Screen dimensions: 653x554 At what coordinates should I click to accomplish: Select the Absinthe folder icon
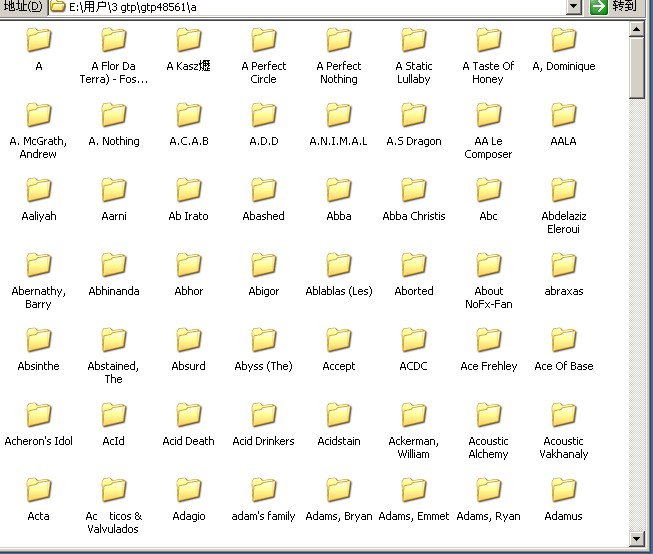click(x=39, y=340)
